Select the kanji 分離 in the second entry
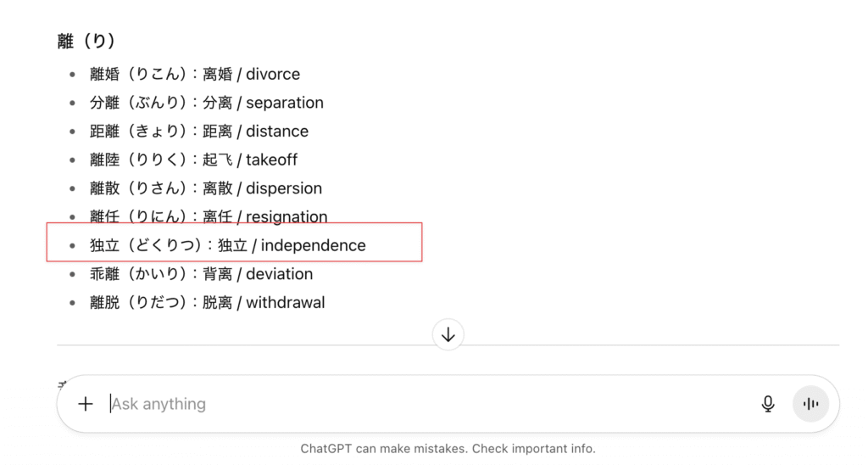 point(104,103)
